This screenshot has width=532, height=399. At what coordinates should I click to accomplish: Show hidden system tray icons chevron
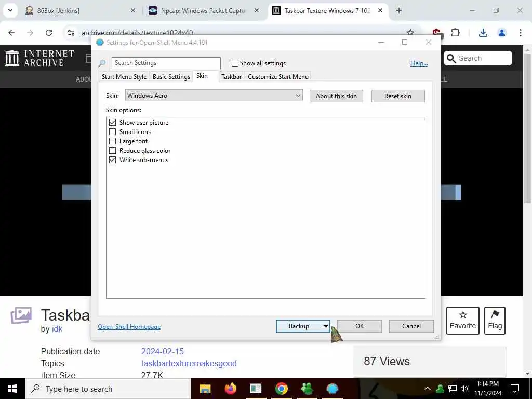[427, 389]
